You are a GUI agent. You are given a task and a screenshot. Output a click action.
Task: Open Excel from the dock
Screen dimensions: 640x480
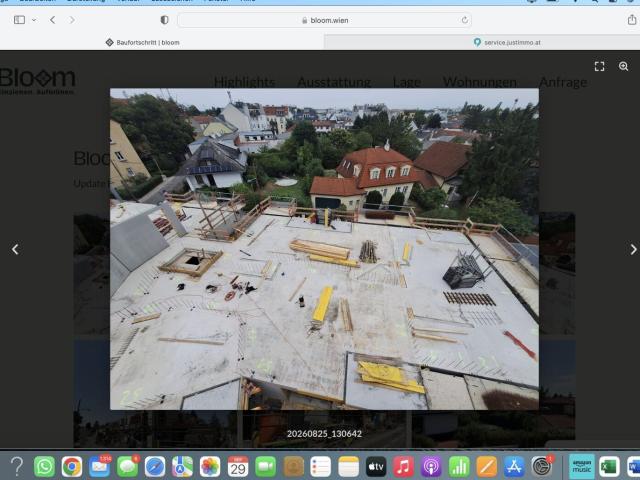609,466
